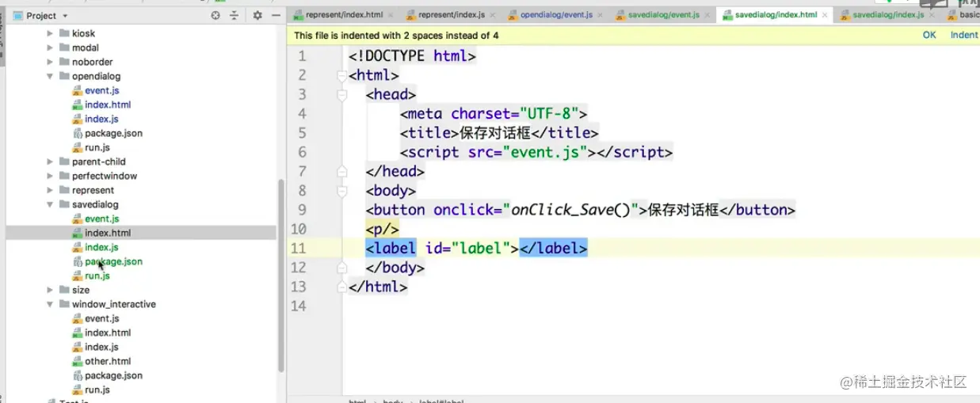Collapse all in Project panel
Image resolution: width=980 pixels, height=403 pixels.
(x=235, y=15)
